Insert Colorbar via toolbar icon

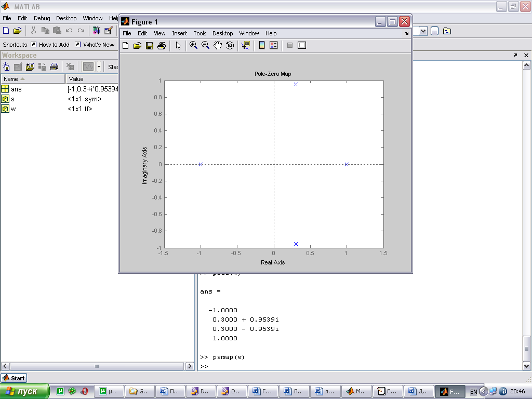click(x=262, y=45)
